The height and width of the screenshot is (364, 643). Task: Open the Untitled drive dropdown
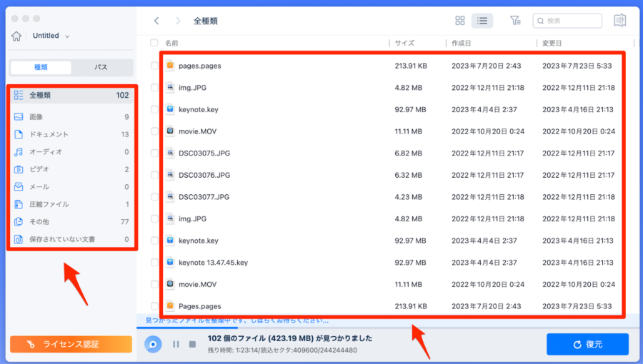click(x=51, y=36)
